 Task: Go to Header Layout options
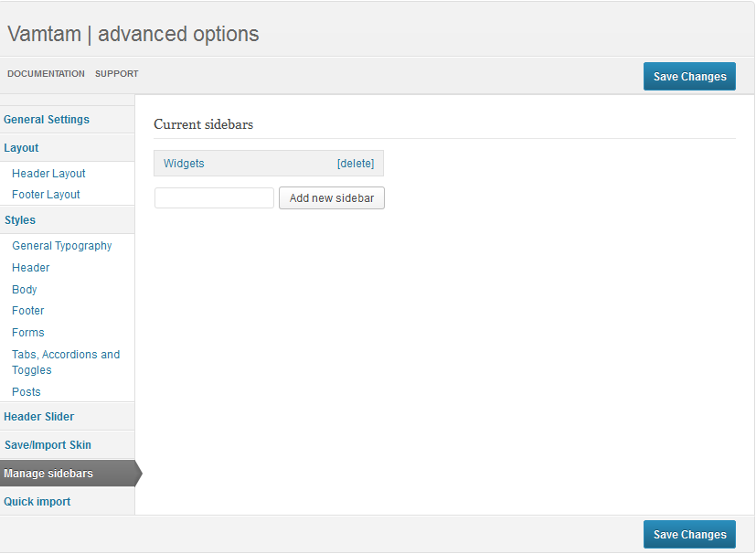pos(48,174)
